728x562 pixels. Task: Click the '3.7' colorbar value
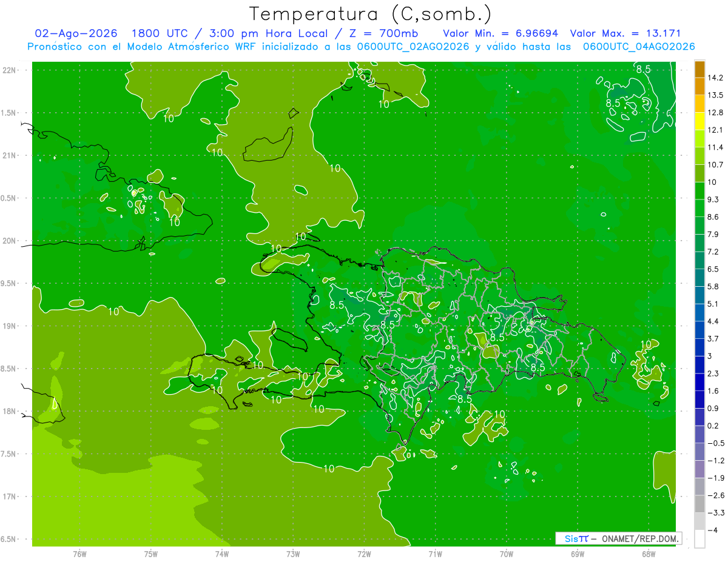tap(713, 339)
